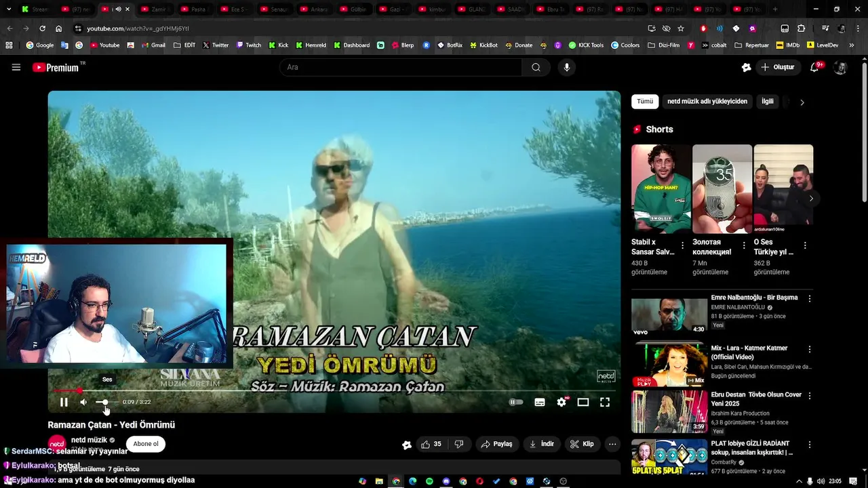The height and width of the screenshot is (488, 868).
Task: Open more actions ellipsis under video
Action: 612,444
